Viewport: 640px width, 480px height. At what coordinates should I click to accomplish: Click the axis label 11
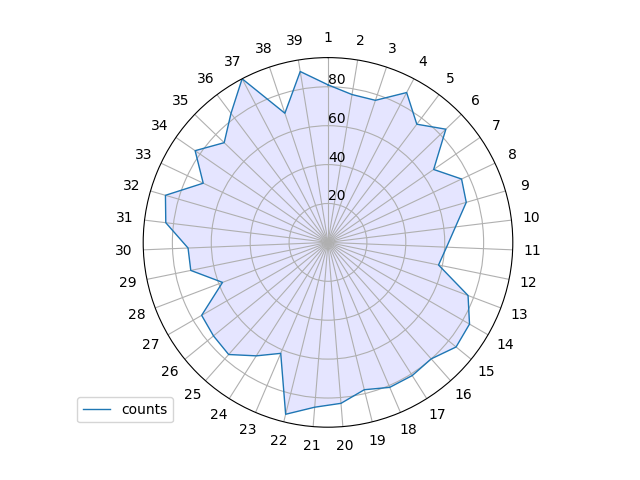(532, 250)
